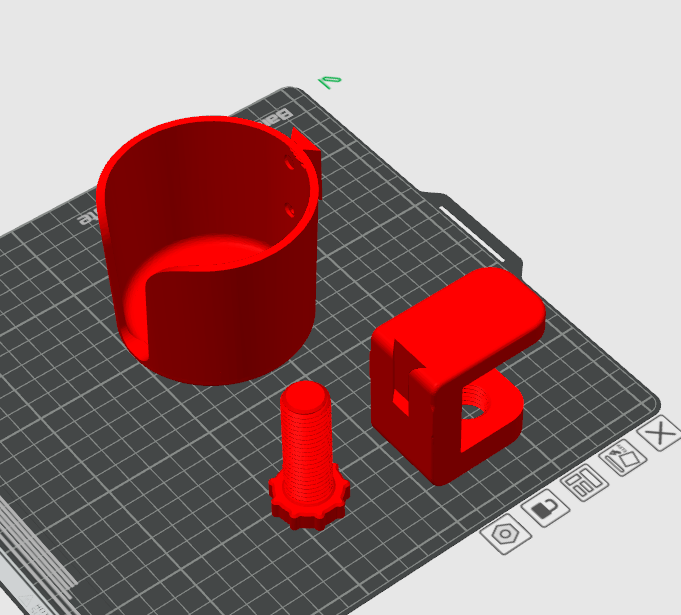Remove plate using the X icon
The image size is (681, 615).
point(660,433)
